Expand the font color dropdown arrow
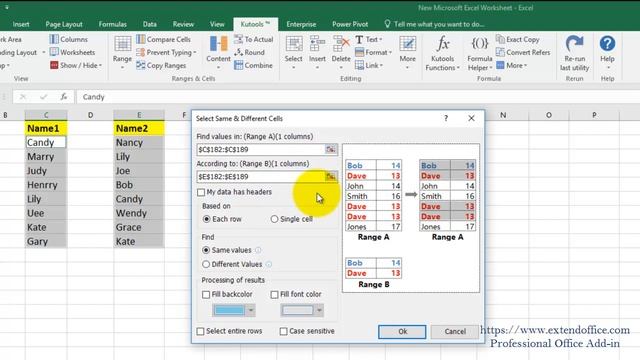The width and height of the screenshot is (640, 360). pos(319,310)
